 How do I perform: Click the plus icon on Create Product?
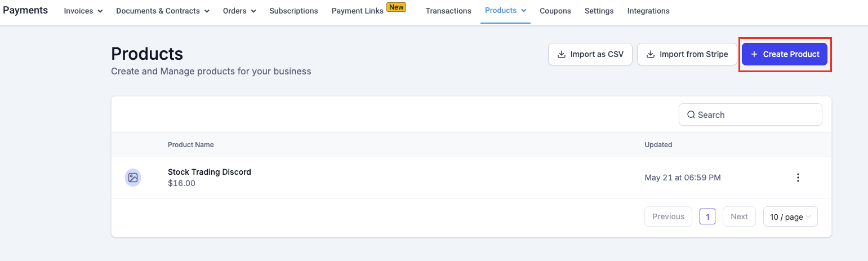754,55
